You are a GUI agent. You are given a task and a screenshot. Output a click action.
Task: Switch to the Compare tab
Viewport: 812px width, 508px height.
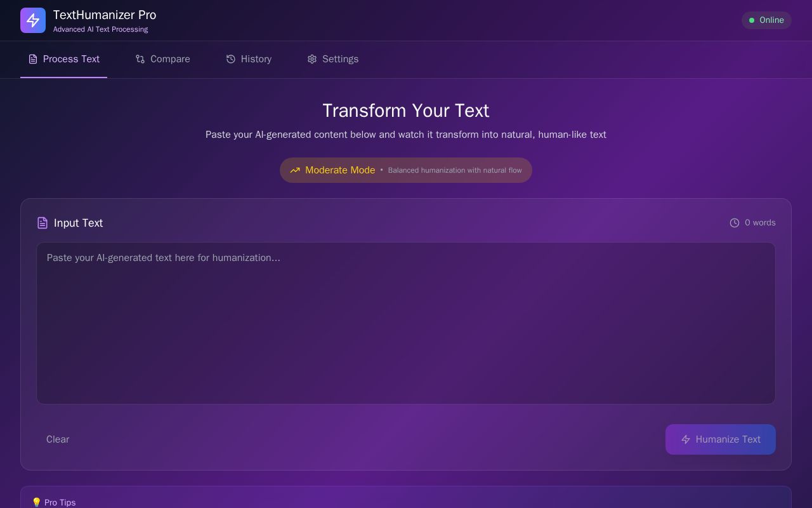click(x=162, y=59)
